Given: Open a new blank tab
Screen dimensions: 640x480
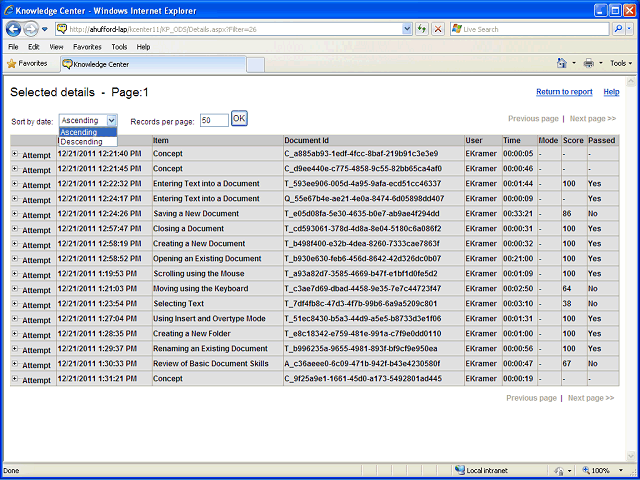Looking at the screenshot, I should pyautogui.click(x=256, y=65).
